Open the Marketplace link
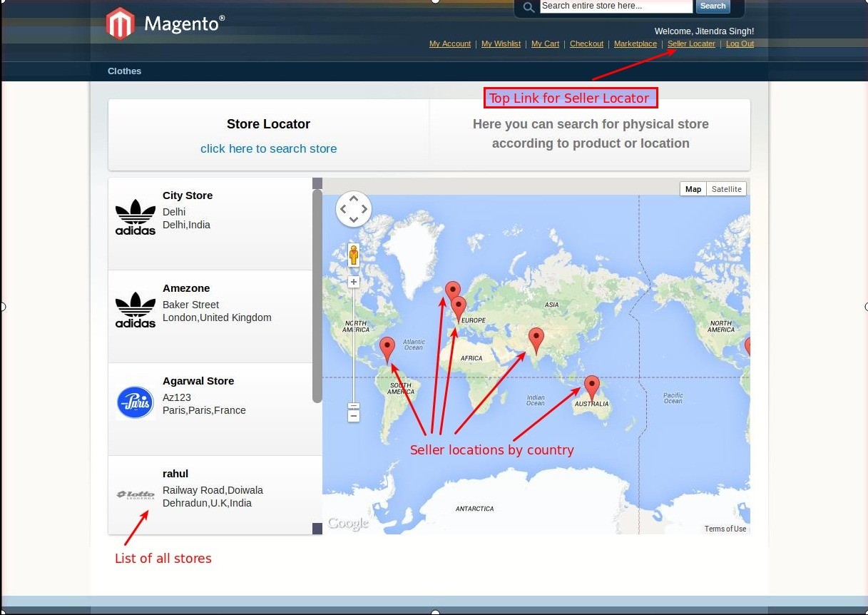This screenshot has height=615, width=868. click(635, 44)
